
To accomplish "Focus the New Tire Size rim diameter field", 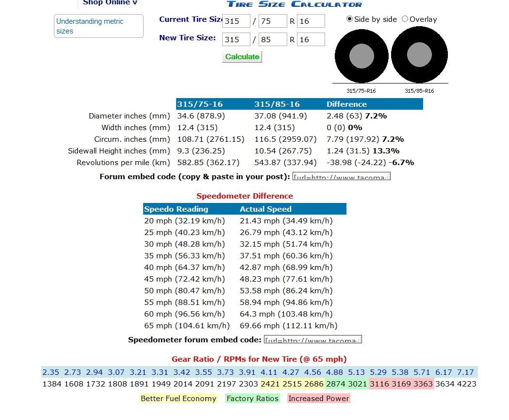I will tap(311, 39).
